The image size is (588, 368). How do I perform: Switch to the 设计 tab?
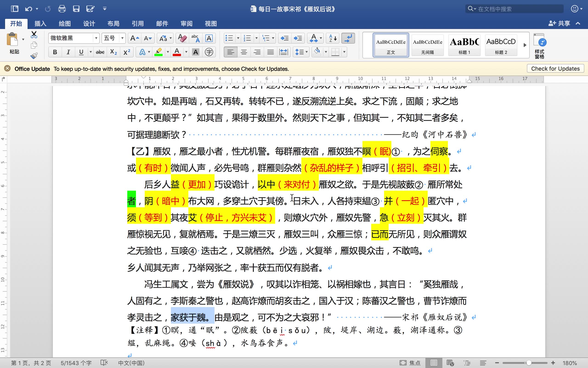(89, 24)
